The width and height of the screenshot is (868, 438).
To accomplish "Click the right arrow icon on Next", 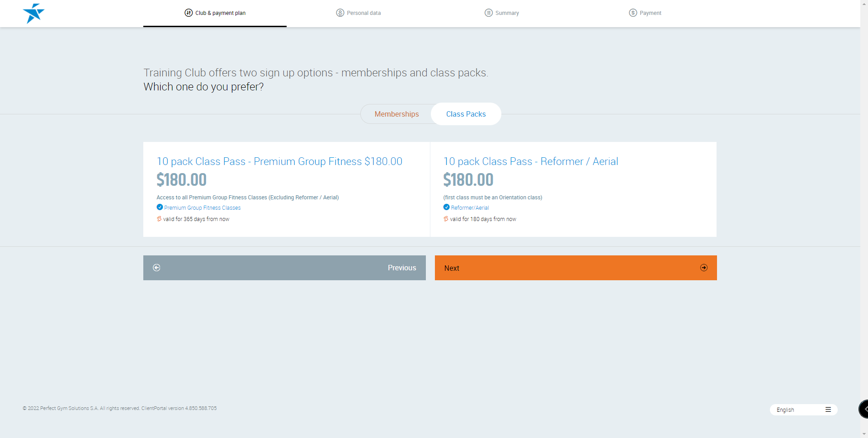I will tap(703, 268).
